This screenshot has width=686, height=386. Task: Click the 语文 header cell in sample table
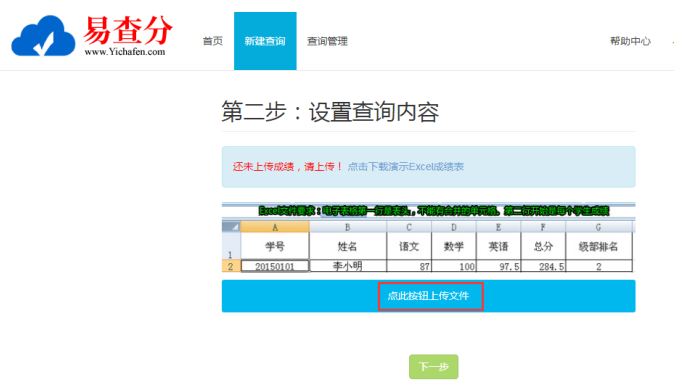(x=409, y=246)
